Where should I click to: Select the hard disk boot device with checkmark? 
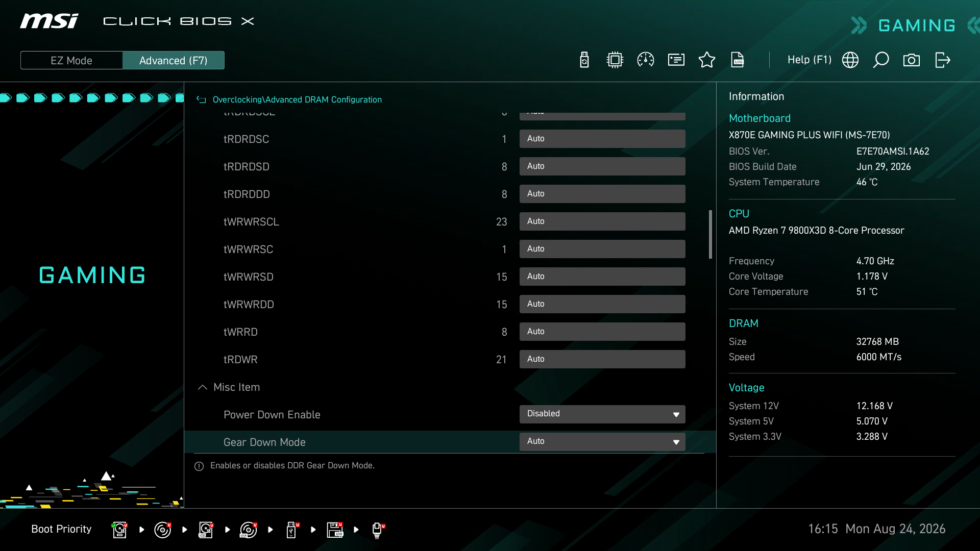(x=119, y=530)
